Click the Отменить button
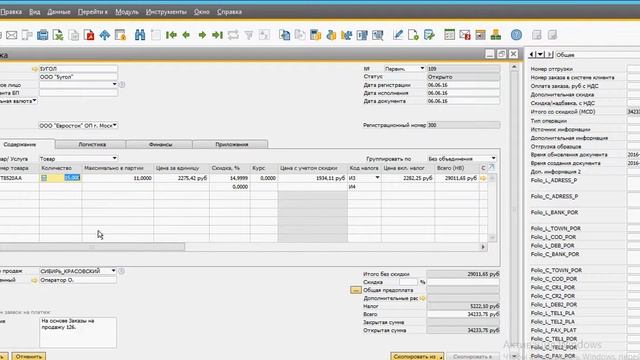Image resolution: width=640 pixels, height=360 pixels. tap(29, 356)
